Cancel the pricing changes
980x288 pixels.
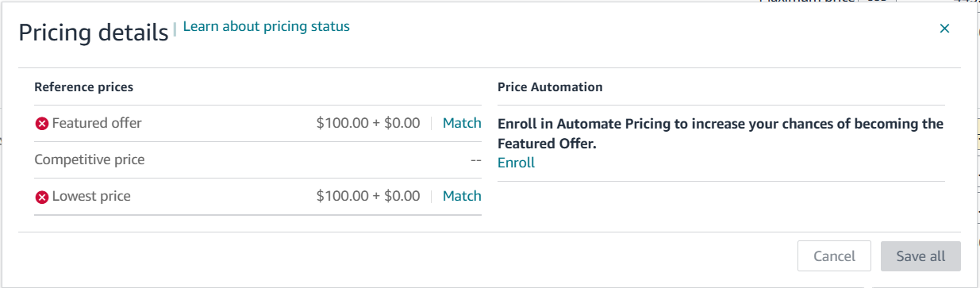(x=834, y=256)
